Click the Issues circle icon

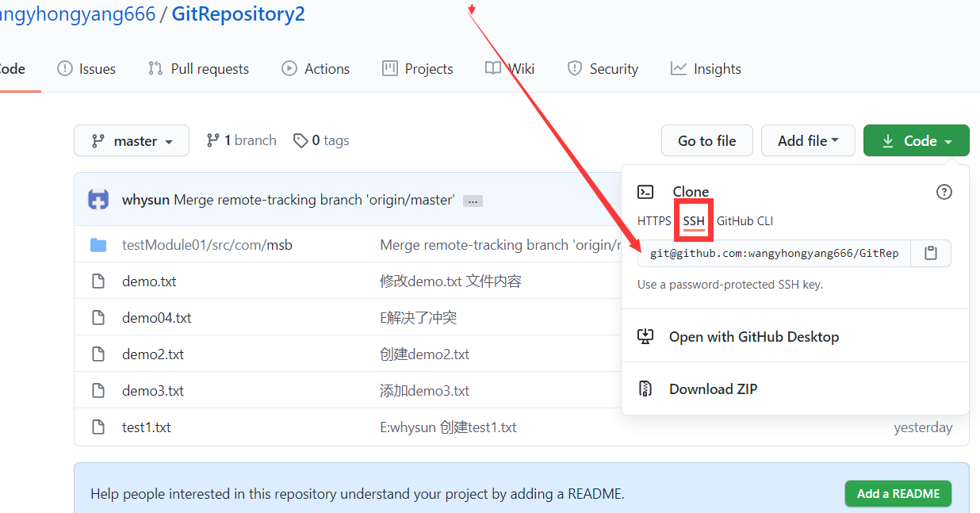pyautogui.click(x=65, y=69)
